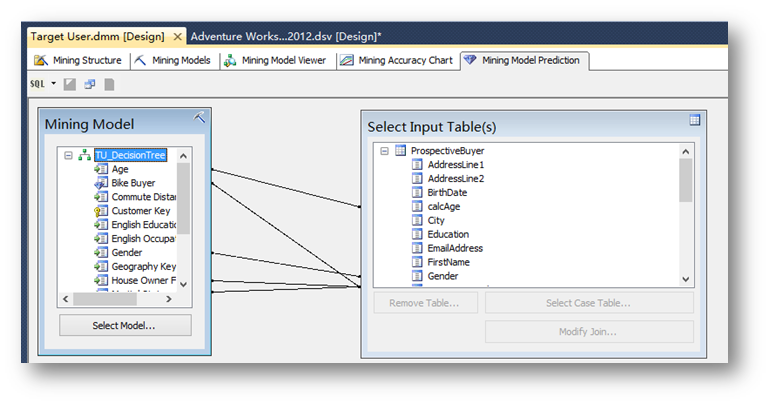This screenshot has height=405, width=770.
Task: Switch to Adventure Works 2012.dsv document tab
Action: 286,36
